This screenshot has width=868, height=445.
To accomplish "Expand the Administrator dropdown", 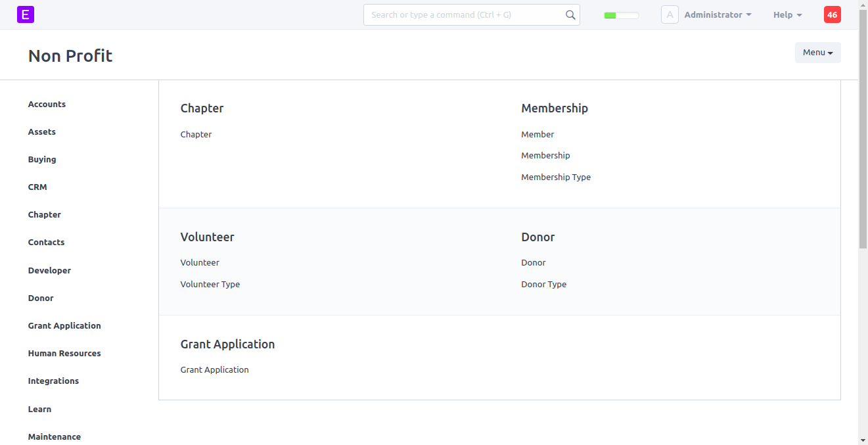I will [x=718, y=14].
